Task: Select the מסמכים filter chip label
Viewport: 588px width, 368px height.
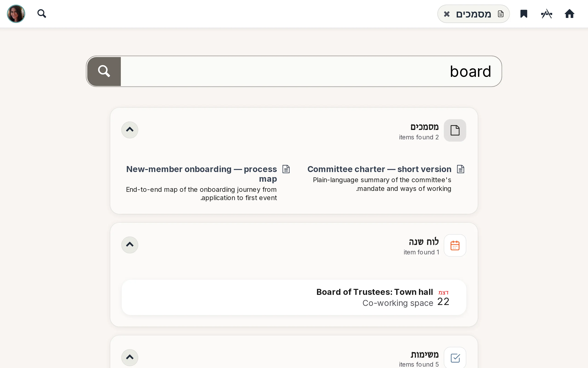Action: (x=474, y=14)
